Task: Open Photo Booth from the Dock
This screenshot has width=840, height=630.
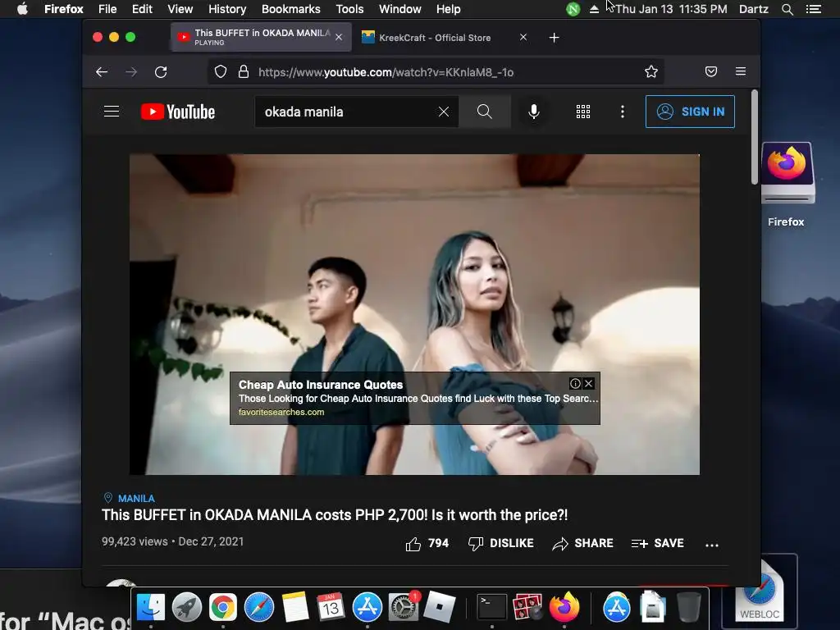Action: [x=527, y=607]
